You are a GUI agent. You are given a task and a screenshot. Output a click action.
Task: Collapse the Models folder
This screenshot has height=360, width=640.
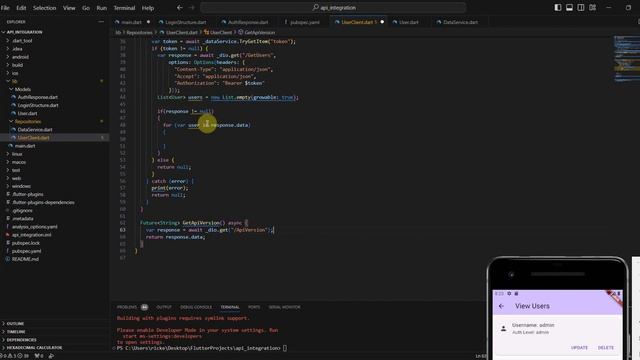pos(22,89)
